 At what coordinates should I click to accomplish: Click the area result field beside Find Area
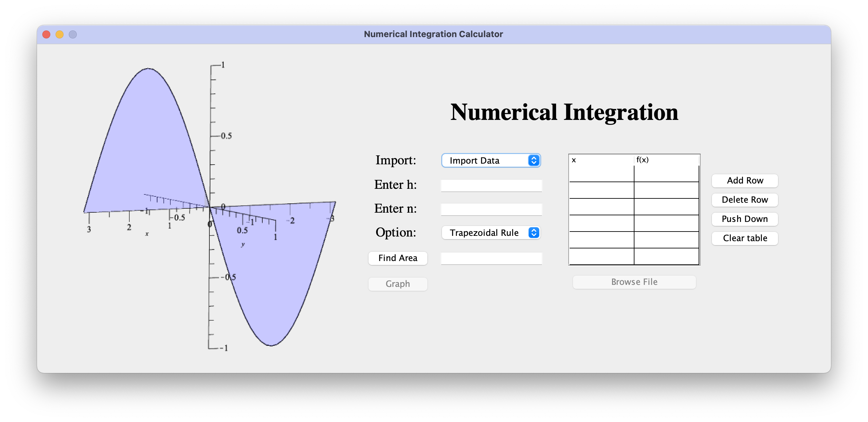(x=491, y=258)
